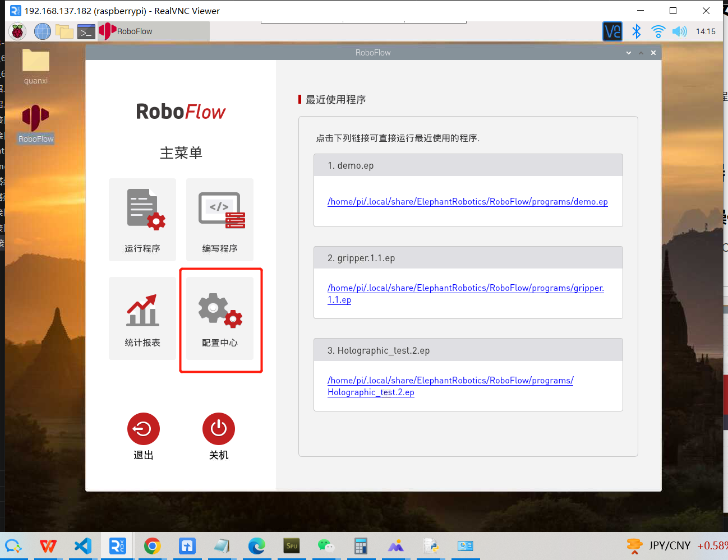Launch the Holographic_test.2.ep program link
This screenshot has width=728, height=560.
point(450,381)
